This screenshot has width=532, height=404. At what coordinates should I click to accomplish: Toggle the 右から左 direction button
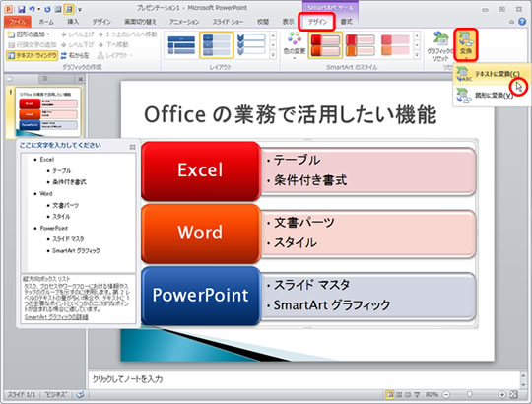pos(75,55)
